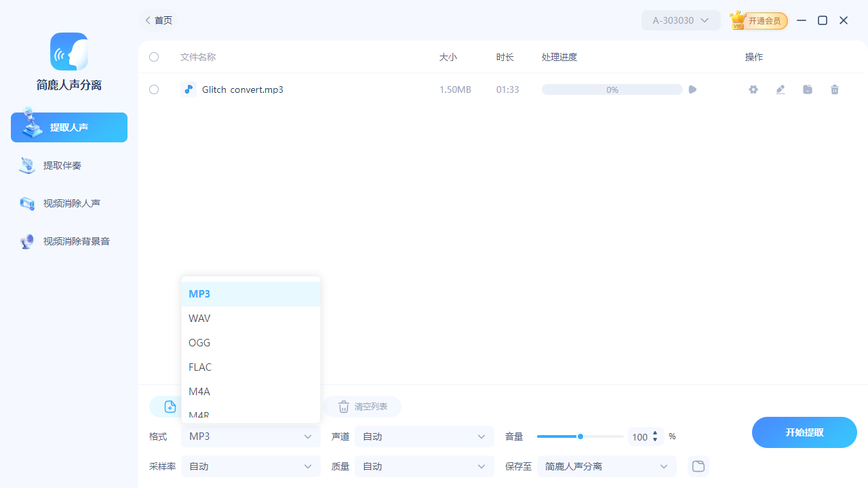This screenshot has width=868, height=488.
Task: Click the add file icon near the bottom
Action: click(169, 406)
